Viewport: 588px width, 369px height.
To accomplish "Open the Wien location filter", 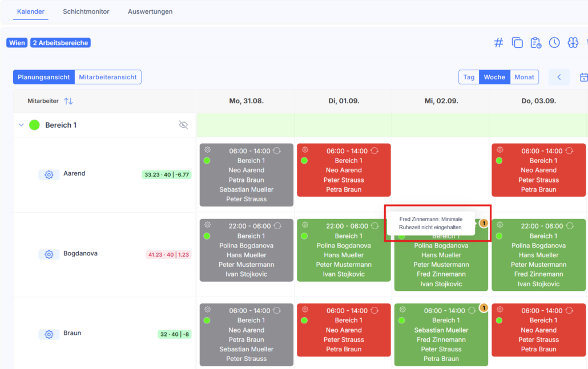I will (x=17, y=43).
